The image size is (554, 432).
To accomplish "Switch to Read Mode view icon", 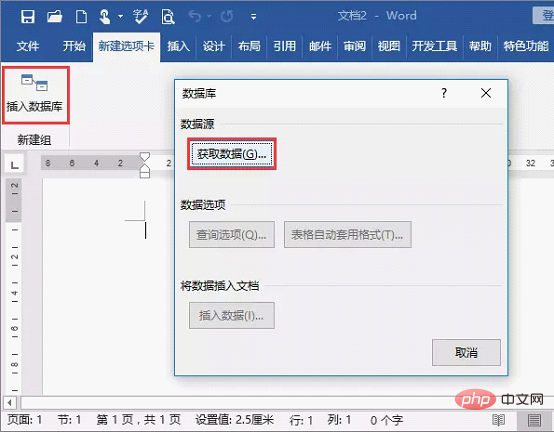I will [x=499, y=420].
